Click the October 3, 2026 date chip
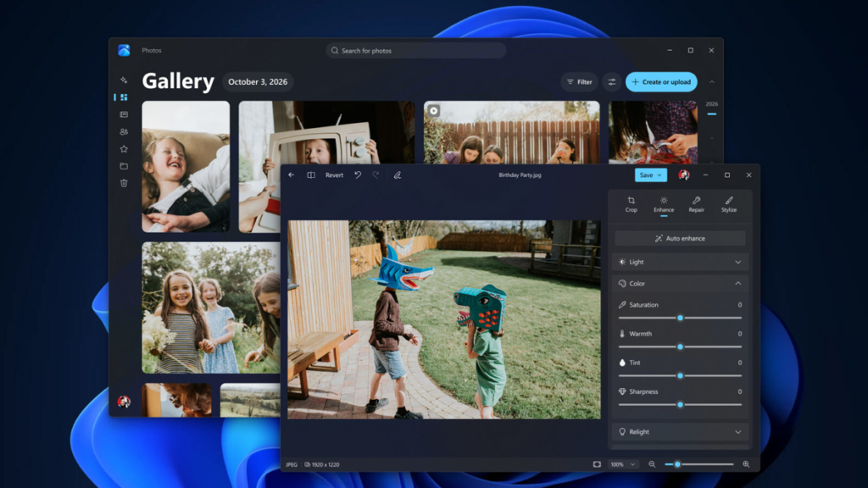The image size is (868, 488). coord(258,82)
